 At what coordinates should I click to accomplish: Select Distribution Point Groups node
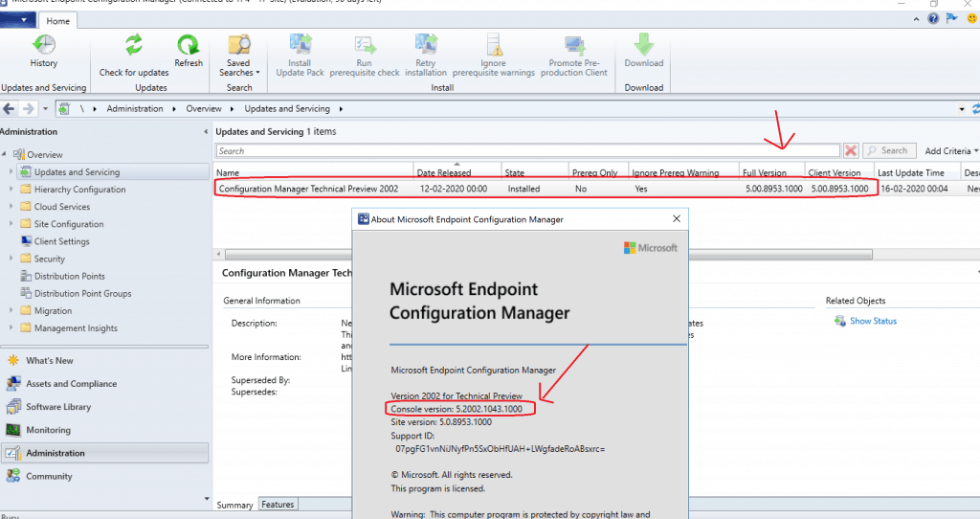(x=82, y=293)
